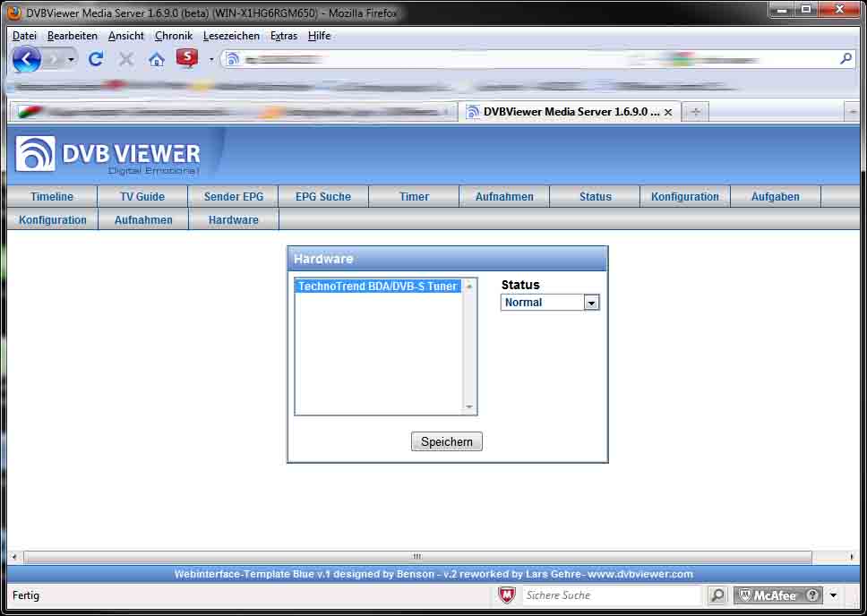Open the Sender EPG page
Viewport: 867px width, 616px height.
point(234,197)
